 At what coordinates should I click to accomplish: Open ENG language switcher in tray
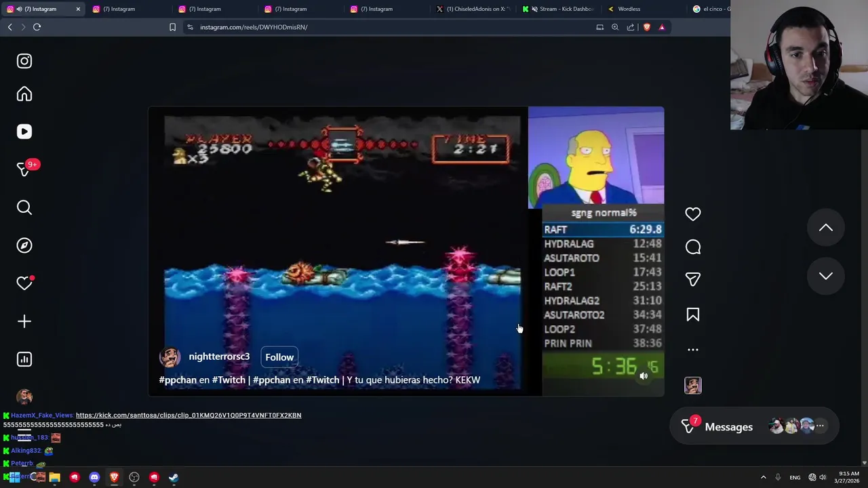[795, 477]
